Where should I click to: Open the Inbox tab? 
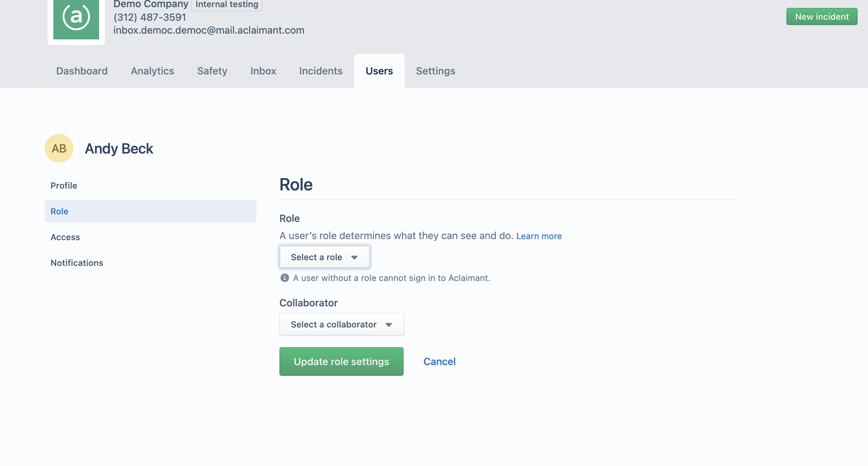click(x=263, y=71)
